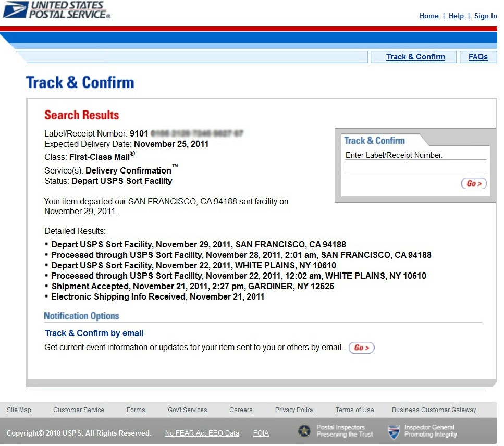
Task: Click the Search Results heading
Action: 82,115
